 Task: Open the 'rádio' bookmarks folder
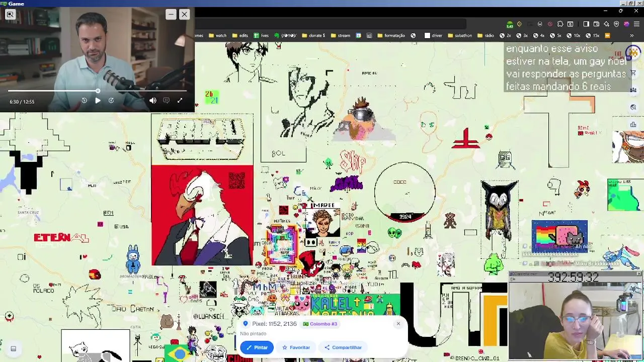pos(486,36)
